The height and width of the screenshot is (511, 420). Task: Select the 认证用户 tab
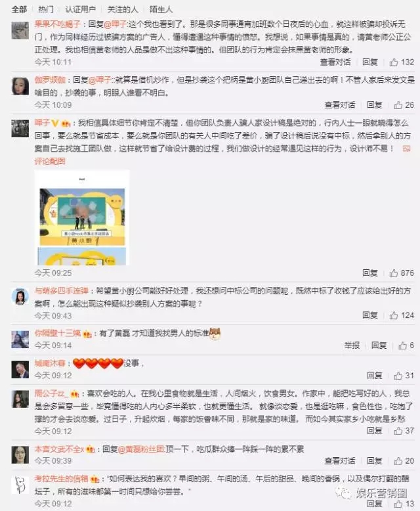81,9
